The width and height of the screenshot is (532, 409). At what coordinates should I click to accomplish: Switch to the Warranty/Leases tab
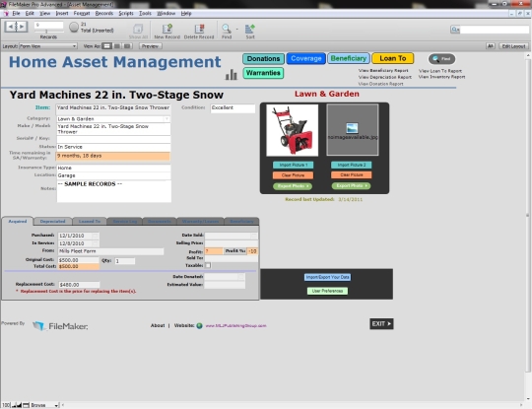201,222
